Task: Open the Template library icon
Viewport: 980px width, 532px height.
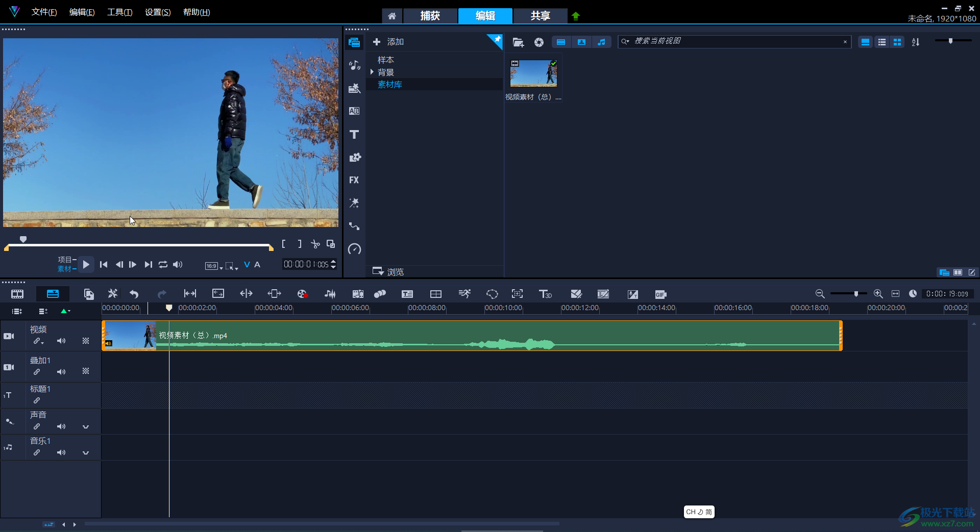Action: click(x=354, y=88)
